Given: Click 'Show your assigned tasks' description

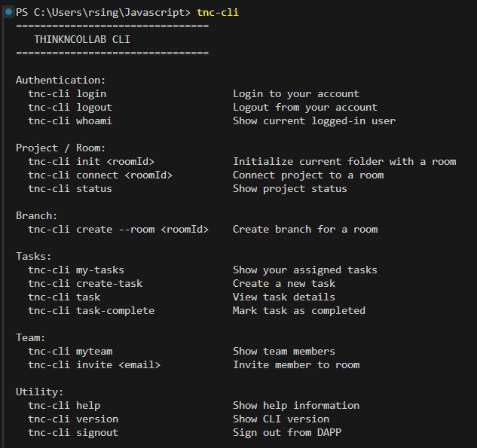Looking at the screenshot, I should 305,270.
